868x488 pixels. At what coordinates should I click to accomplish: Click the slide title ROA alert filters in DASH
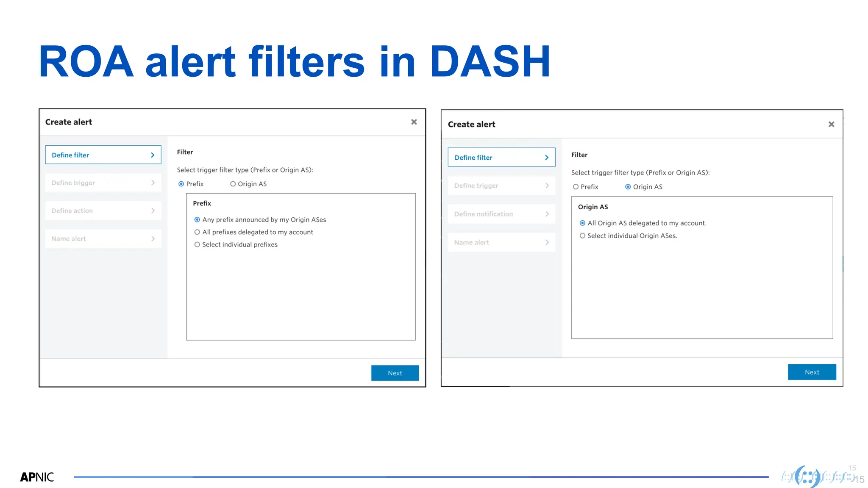coord(295,62)
